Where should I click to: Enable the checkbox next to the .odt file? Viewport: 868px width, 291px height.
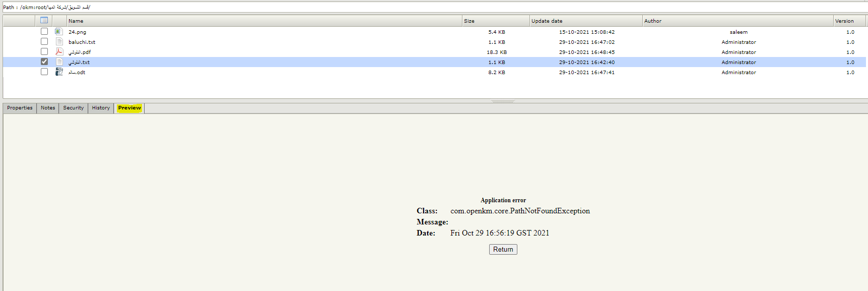click(44, 72)
